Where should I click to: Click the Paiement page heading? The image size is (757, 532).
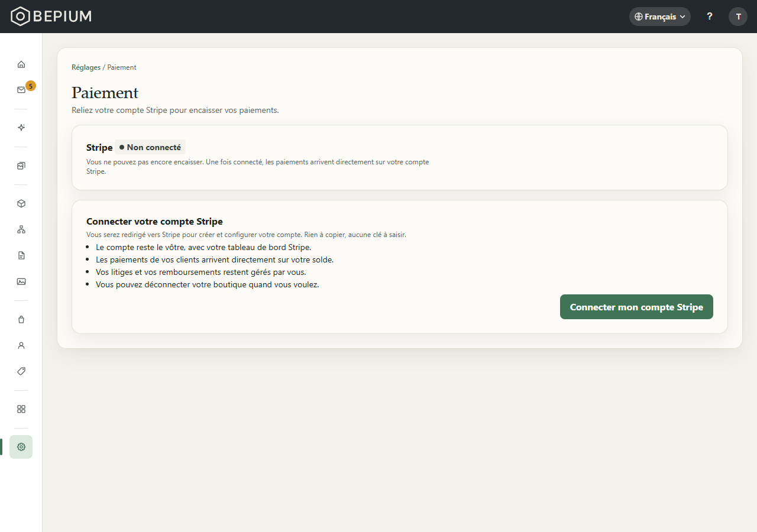pos(105,93)
